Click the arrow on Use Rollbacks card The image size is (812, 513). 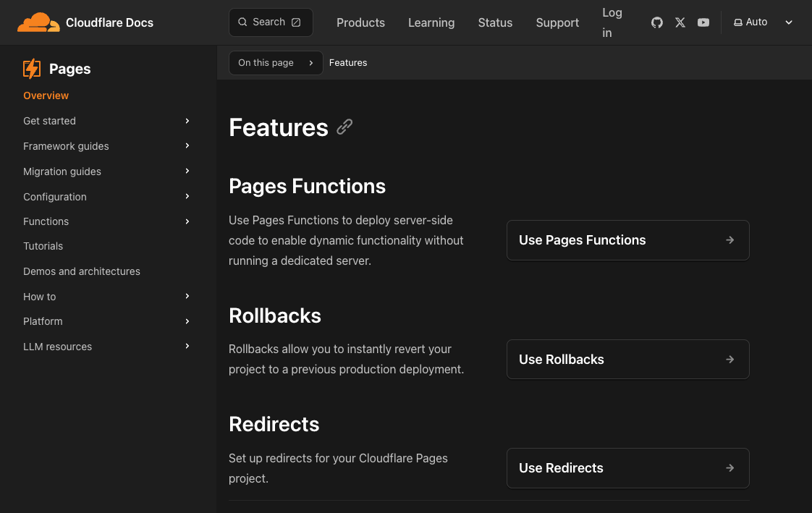click(x=729, y=360)
